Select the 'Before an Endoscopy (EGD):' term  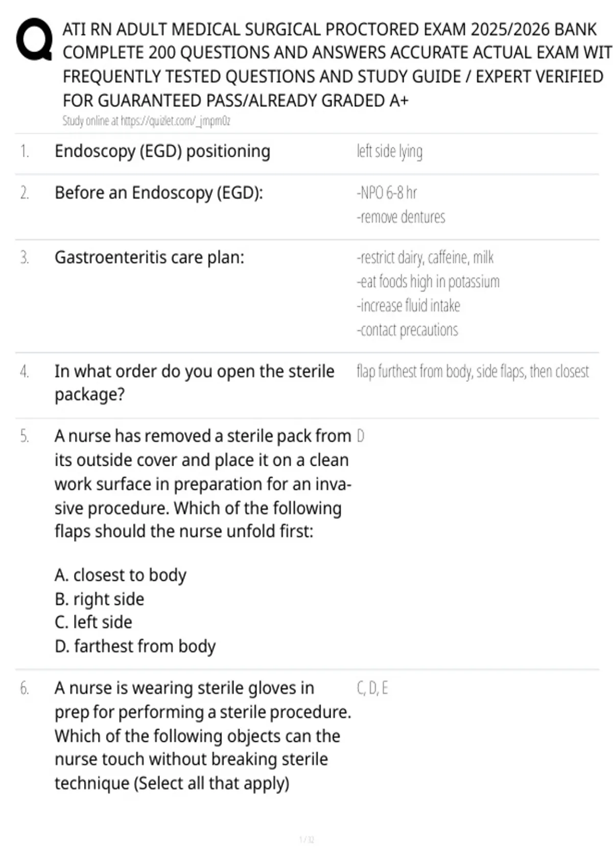[159, 193]
